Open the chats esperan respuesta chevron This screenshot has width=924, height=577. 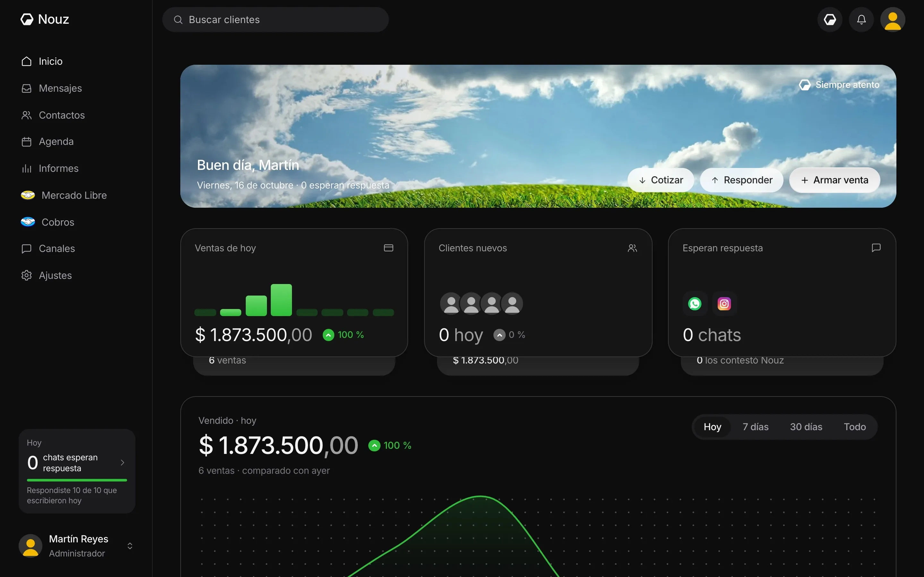[x=122, y=463]
